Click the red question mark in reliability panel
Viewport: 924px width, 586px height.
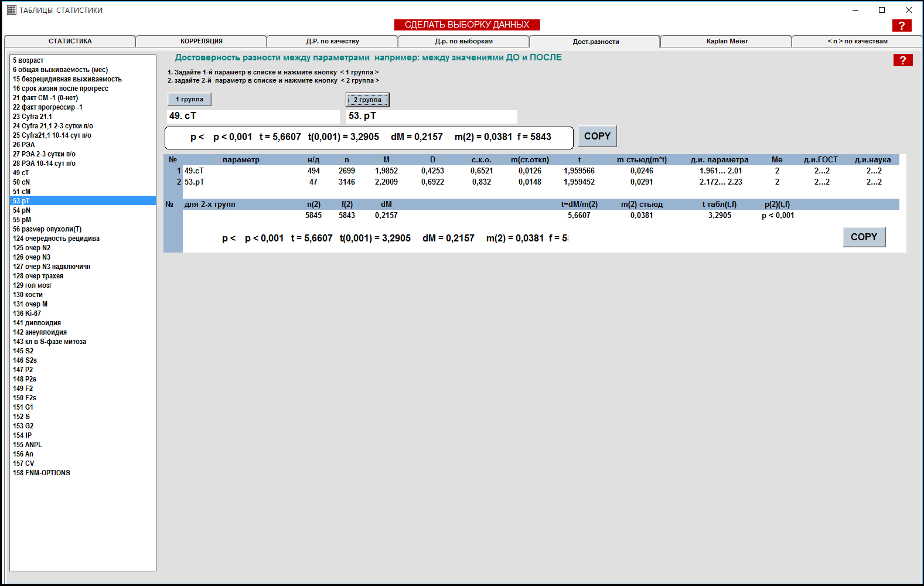(902, 60)
